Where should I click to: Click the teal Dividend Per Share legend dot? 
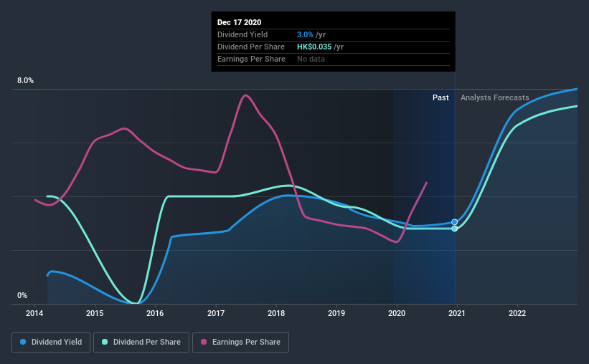pyautogui.click(x=105, y=342)
